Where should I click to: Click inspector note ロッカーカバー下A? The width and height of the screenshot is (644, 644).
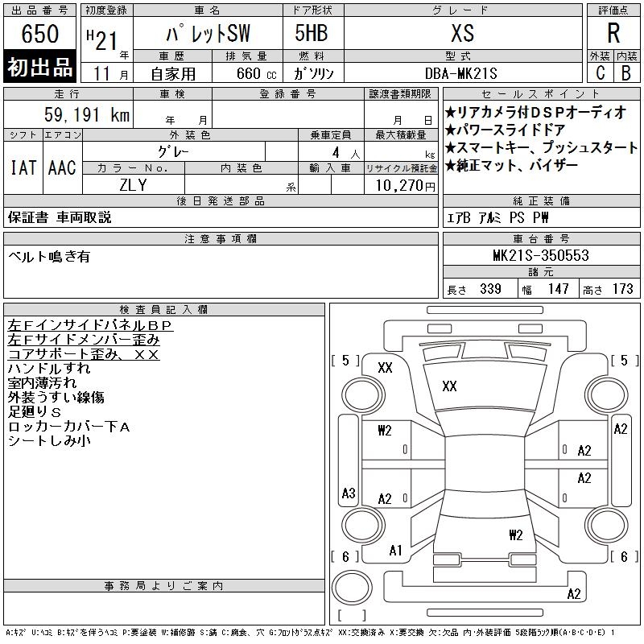pos(69,427)
